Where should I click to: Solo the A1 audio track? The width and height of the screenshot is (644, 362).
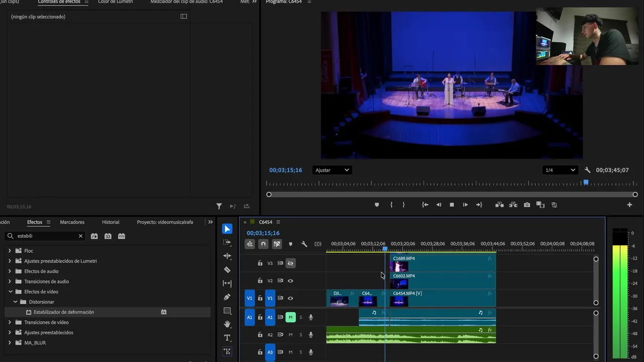click(x=301, y=317)
